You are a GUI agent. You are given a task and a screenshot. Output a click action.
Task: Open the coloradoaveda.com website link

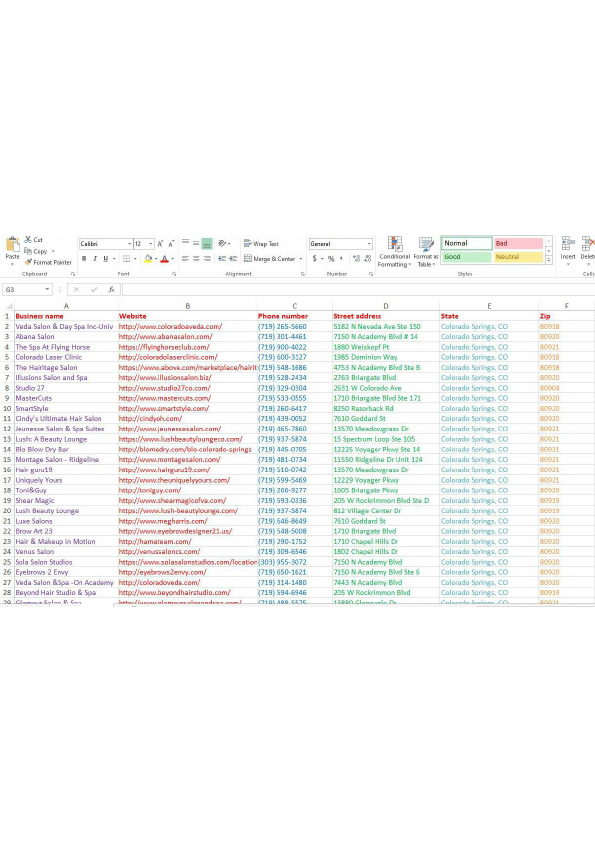point(170,326)
